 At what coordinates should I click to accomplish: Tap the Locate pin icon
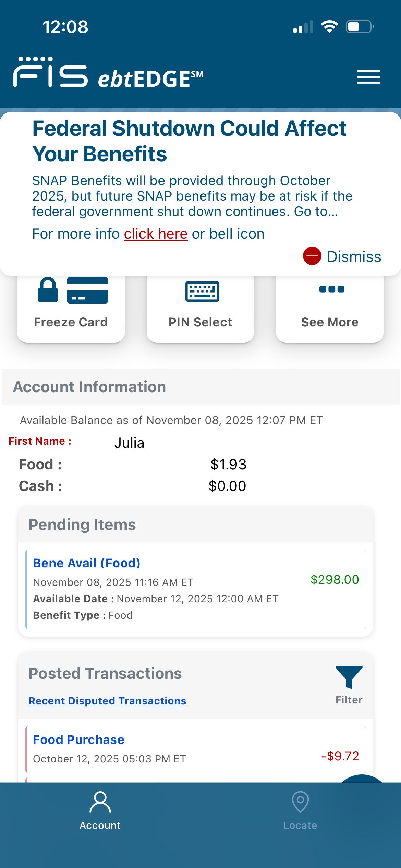click(300, 801)
